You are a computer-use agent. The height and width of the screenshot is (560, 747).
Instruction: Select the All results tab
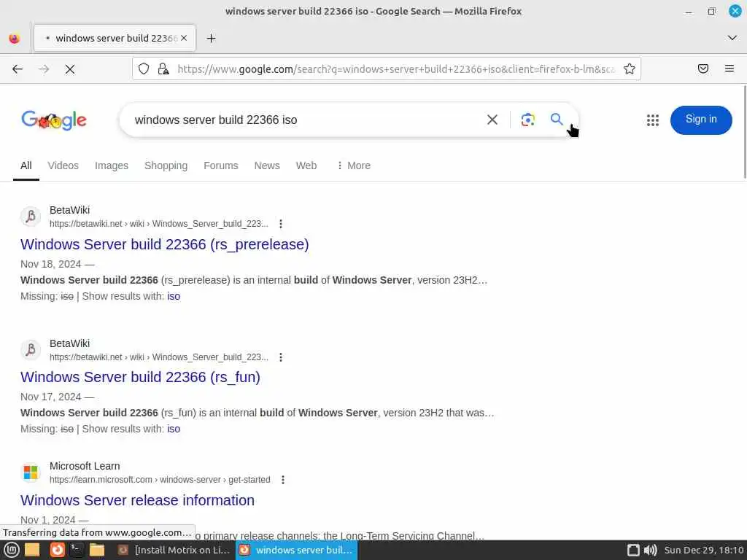26,166
